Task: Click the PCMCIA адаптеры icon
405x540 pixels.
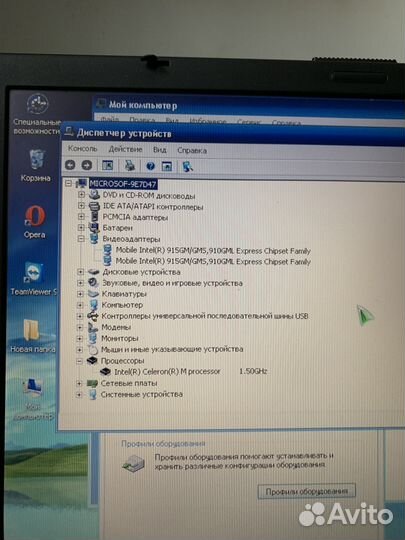Action: 94,217
